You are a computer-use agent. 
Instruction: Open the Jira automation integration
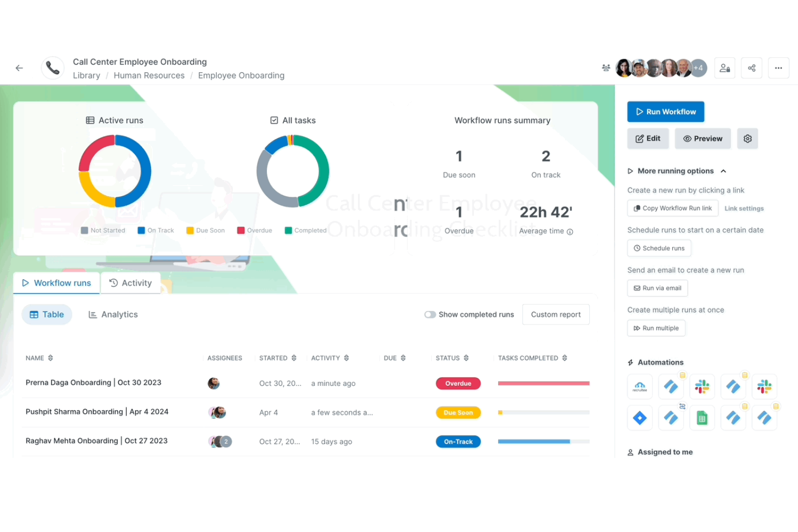pos(639,418)
